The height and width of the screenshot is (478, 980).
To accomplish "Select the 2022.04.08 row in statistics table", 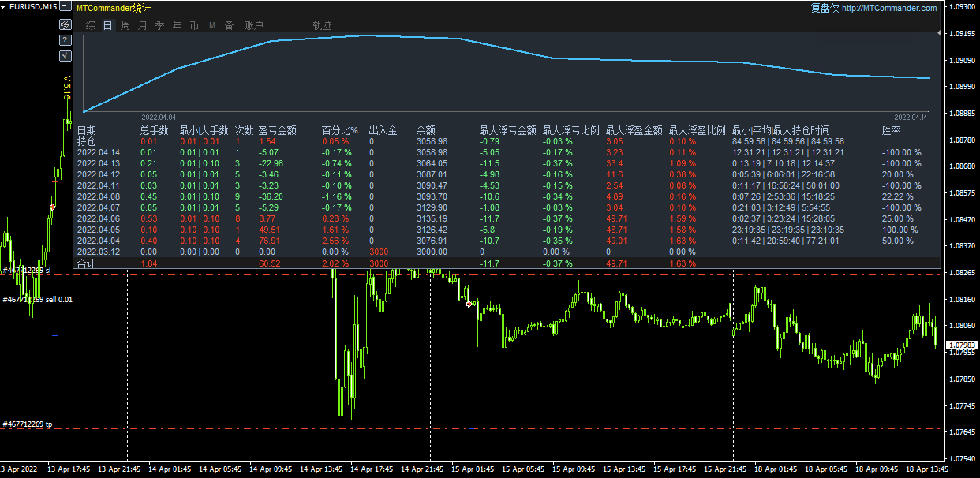I will pyautogui.click(x=99, y=196).
